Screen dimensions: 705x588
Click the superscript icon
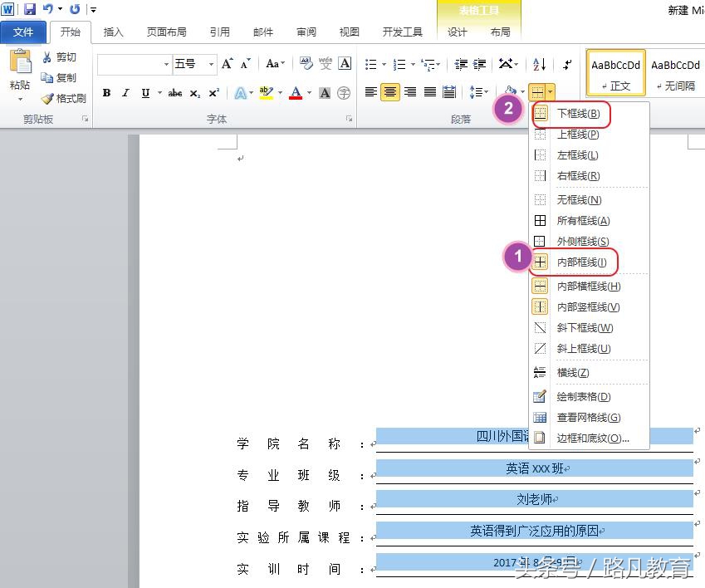213,92
